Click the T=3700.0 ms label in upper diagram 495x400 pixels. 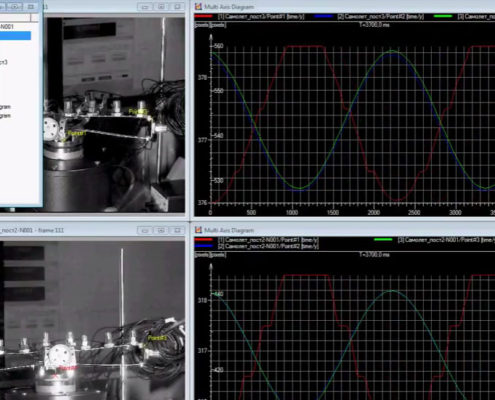374,24
